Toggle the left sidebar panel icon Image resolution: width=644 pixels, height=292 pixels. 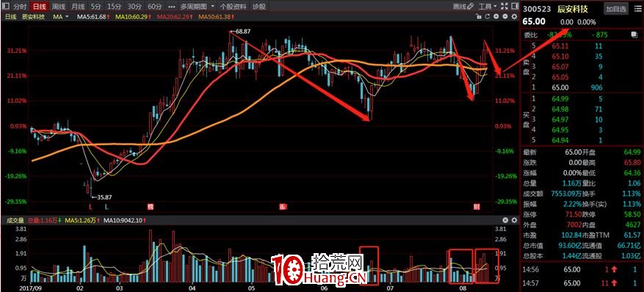[5, 7]
